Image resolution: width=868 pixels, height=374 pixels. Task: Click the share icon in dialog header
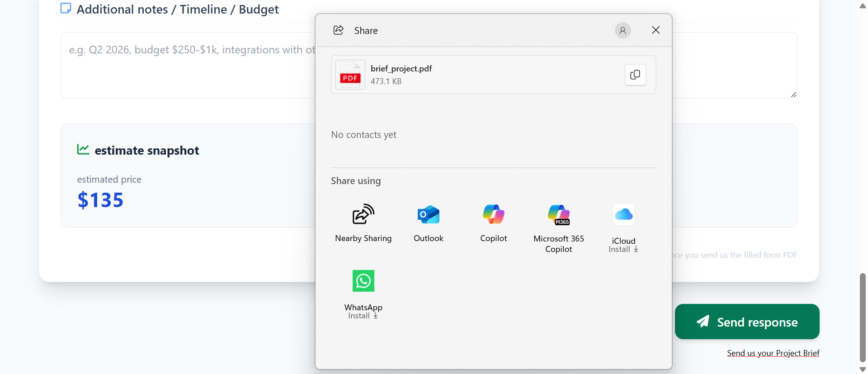coord(338,30)
